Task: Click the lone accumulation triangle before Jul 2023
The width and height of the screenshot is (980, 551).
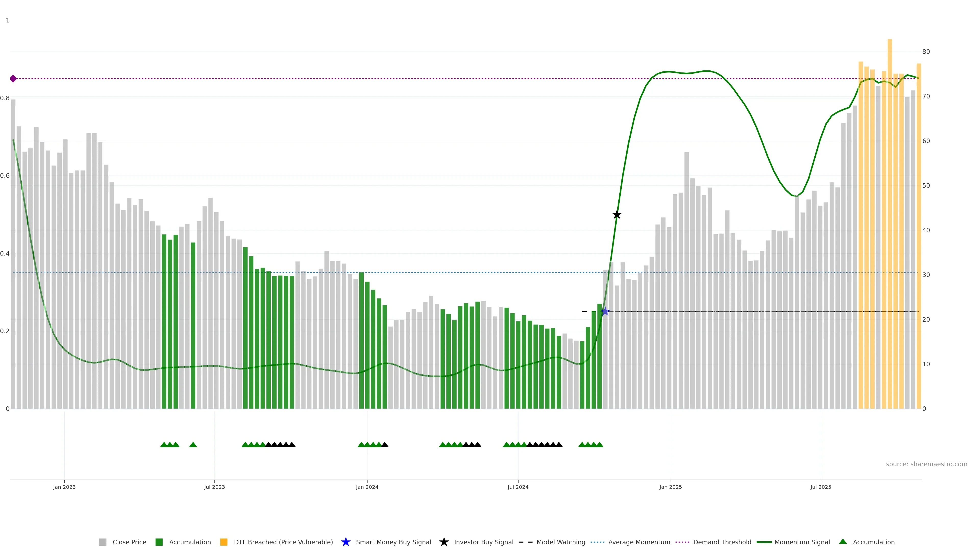Action: tap(193, 445)
